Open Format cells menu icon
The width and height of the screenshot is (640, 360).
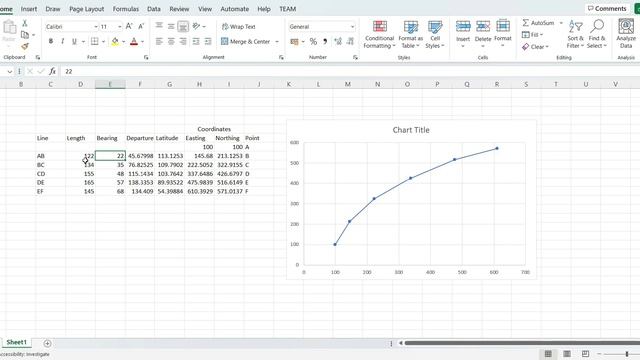[503, 27]
